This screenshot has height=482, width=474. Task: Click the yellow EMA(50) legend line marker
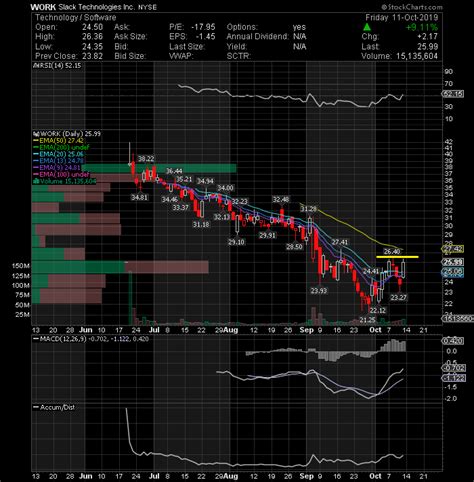click(x=36, y=141)
